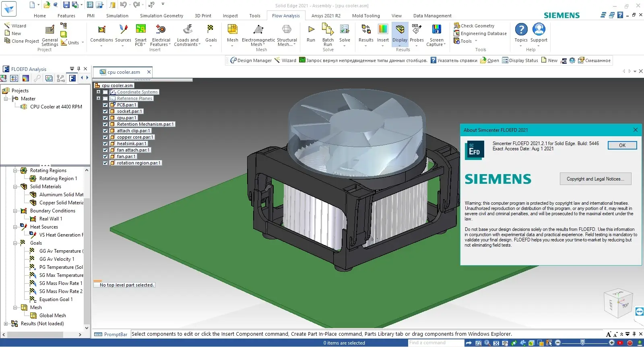Collapse the Master project node
The image size is (644, 347).
6,99
